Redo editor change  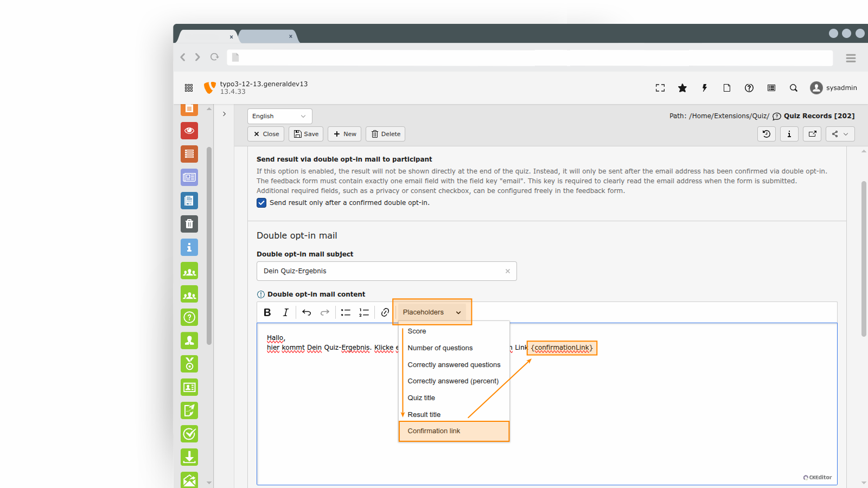pos(325,312)
